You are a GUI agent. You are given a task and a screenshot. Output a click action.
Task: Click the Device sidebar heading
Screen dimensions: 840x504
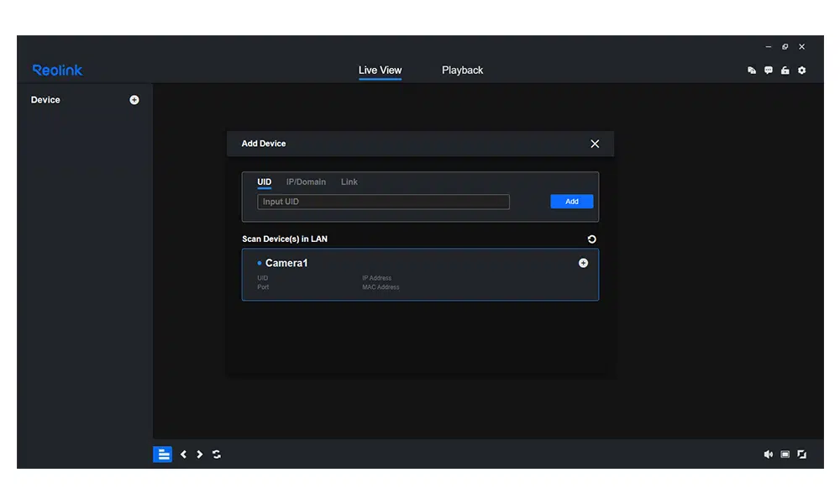click(45, 100)
